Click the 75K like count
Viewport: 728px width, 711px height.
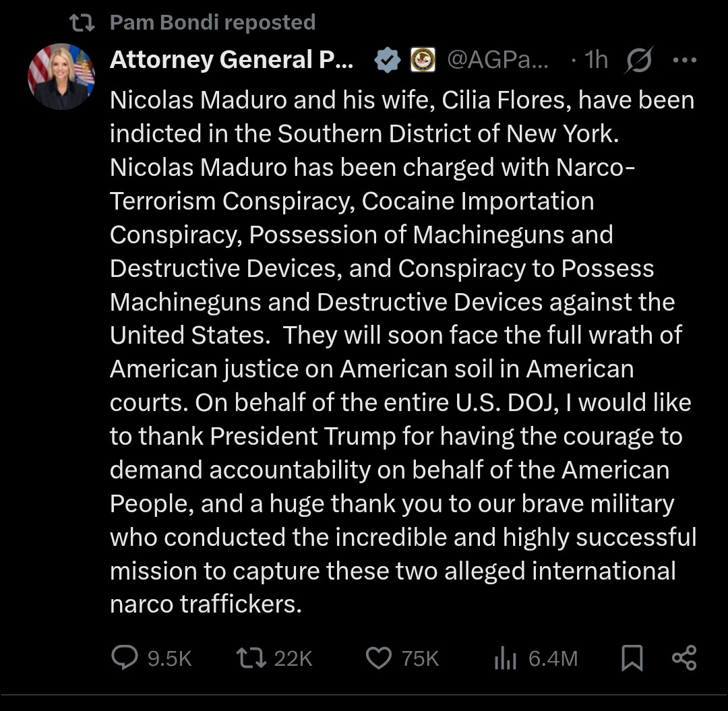420,658
